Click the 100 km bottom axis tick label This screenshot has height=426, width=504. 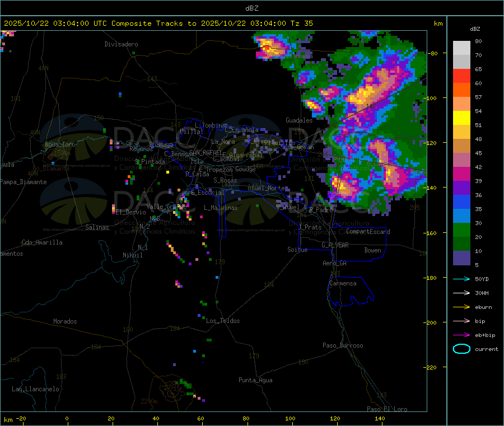[290, 419]
